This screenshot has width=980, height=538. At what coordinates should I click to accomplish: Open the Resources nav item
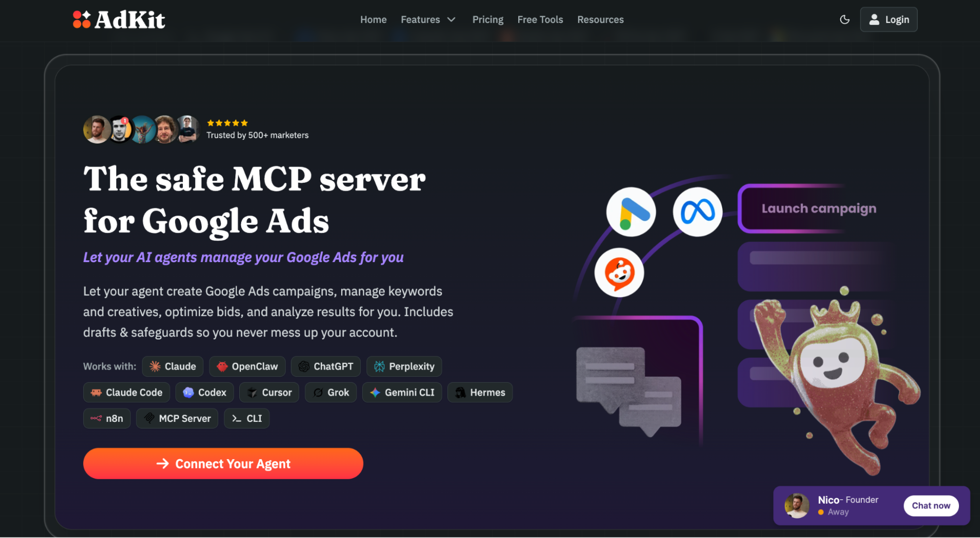tap(600, 20)
